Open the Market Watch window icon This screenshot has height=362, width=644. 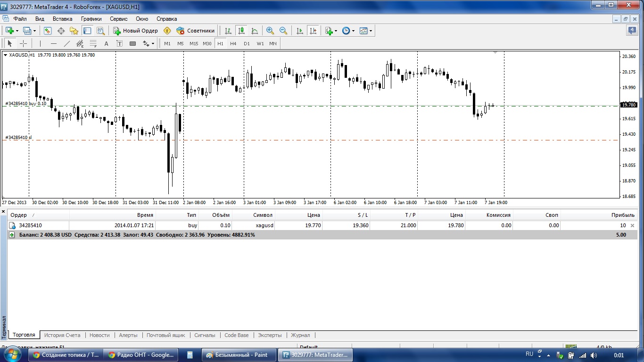click(x=48, y=31)
